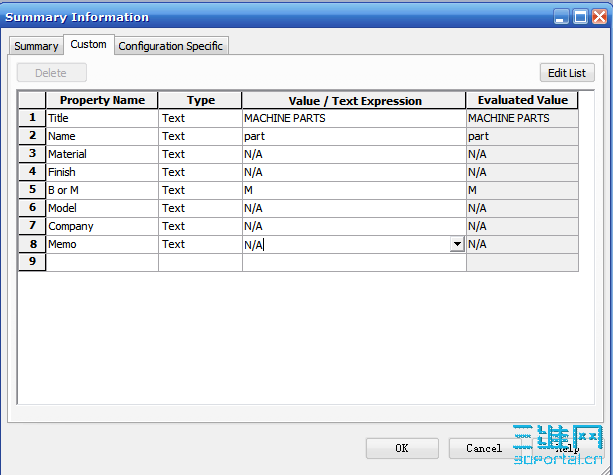Click the Type cell of the Material row
613x475 pixels.
201,154
